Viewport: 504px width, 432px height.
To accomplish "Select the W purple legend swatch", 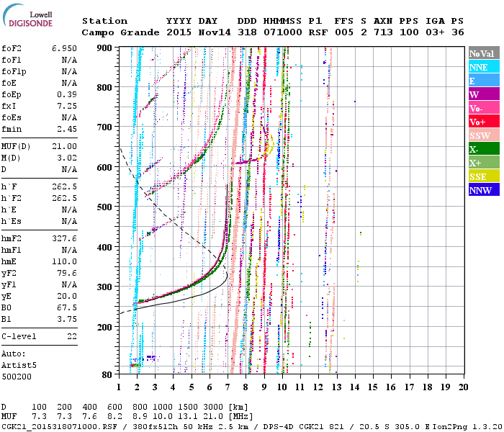I will (x=484, y=94).
